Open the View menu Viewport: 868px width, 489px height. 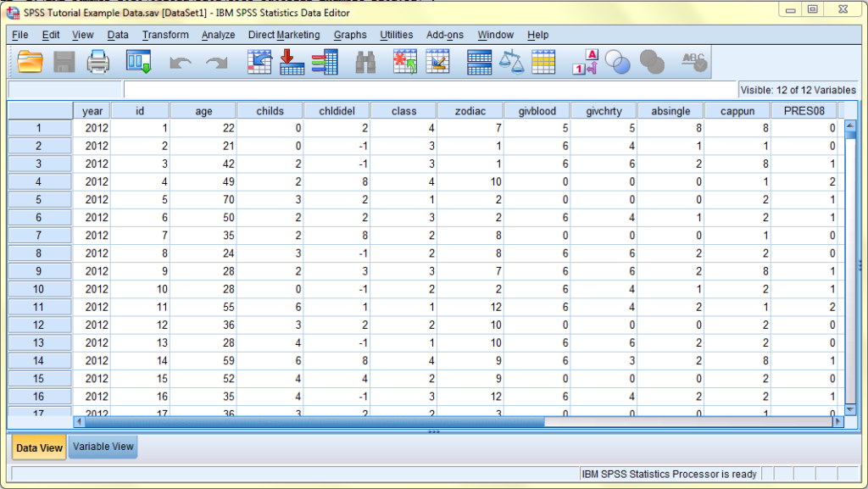click(82, 35)
